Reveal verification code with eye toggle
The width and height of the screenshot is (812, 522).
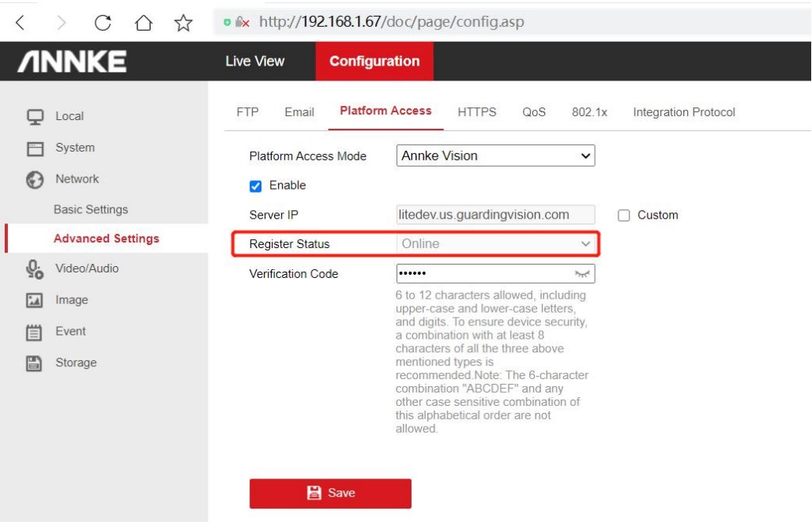[583, 274]
